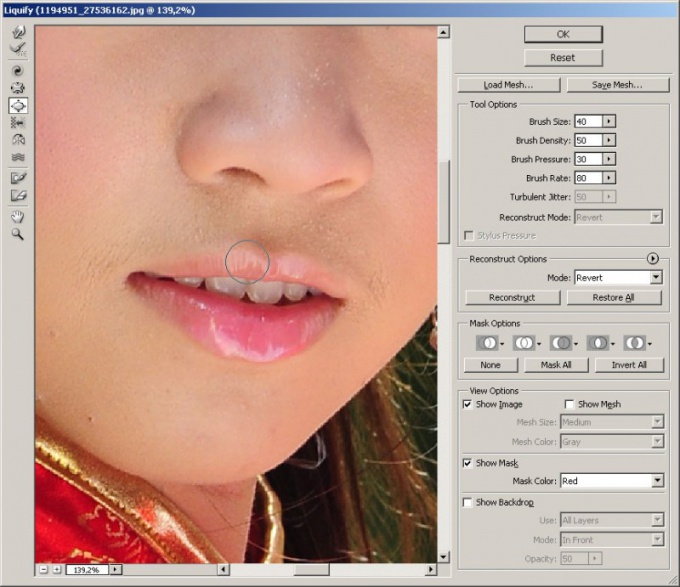The height and width of the screenshot is (587, 680).
Task: Select the Zoom magnifier tool
Action: 18,234
